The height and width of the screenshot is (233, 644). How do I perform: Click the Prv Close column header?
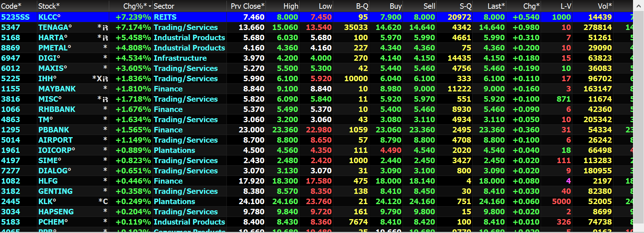(x=247, y=6)
